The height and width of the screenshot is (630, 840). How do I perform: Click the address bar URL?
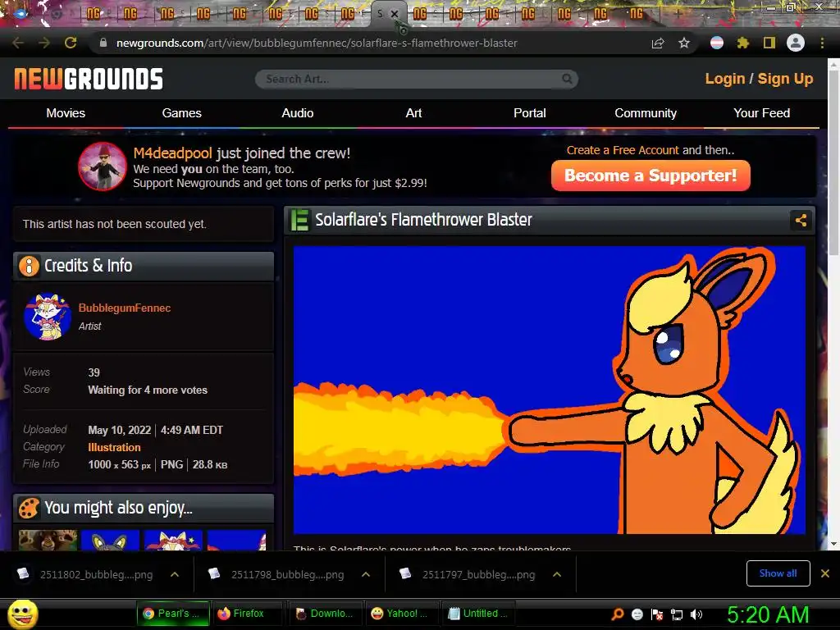click(x=317, y=43)
